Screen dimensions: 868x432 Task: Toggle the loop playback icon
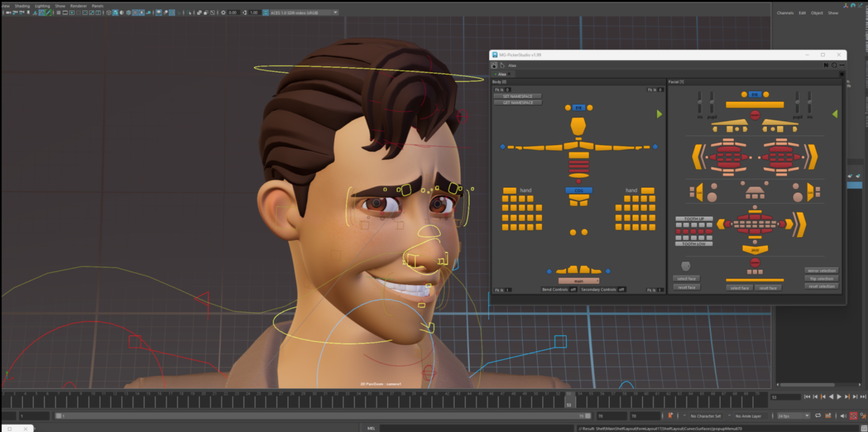click(x=818, y=416)
